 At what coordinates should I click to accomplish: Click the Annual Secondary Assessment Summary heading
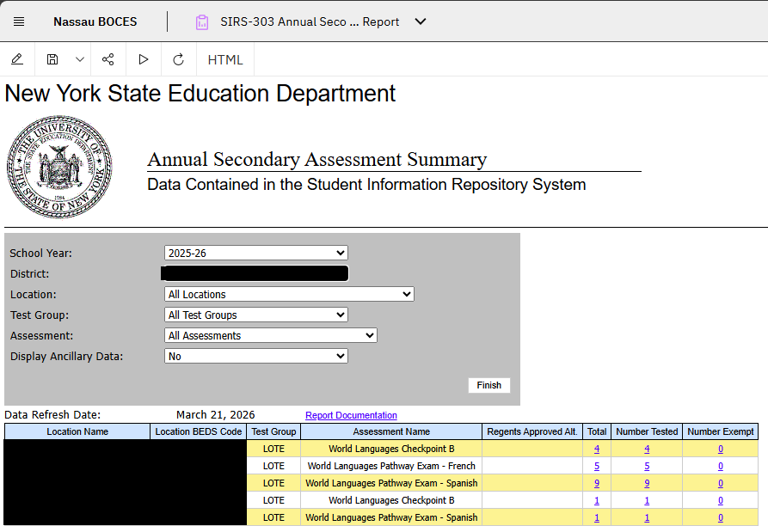316,160
